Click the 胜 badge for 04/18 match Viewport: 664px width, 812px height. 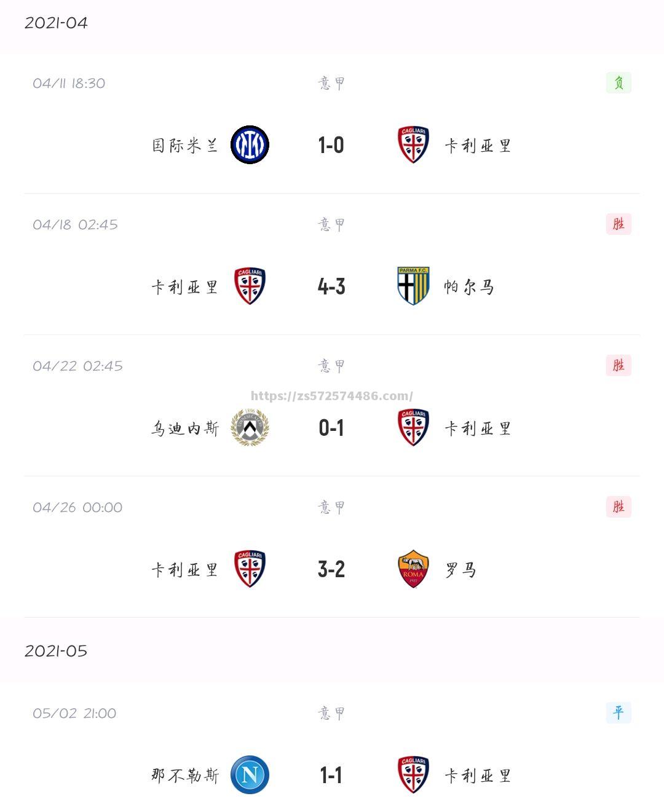[x=619, y=224]
